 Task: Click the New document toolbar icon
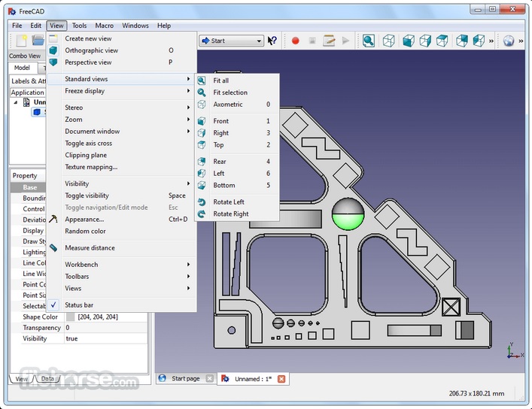(x=22, y=41)
